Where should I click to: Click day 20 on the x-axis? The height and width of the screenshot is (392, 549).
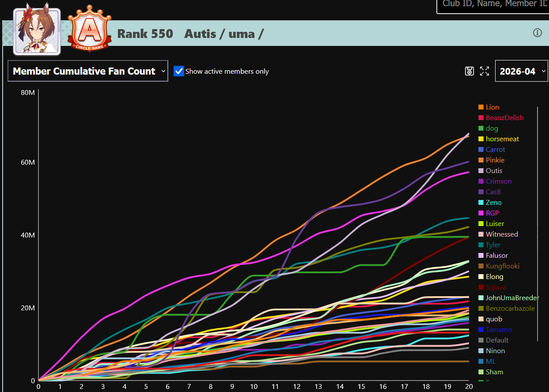click(469, 386)
